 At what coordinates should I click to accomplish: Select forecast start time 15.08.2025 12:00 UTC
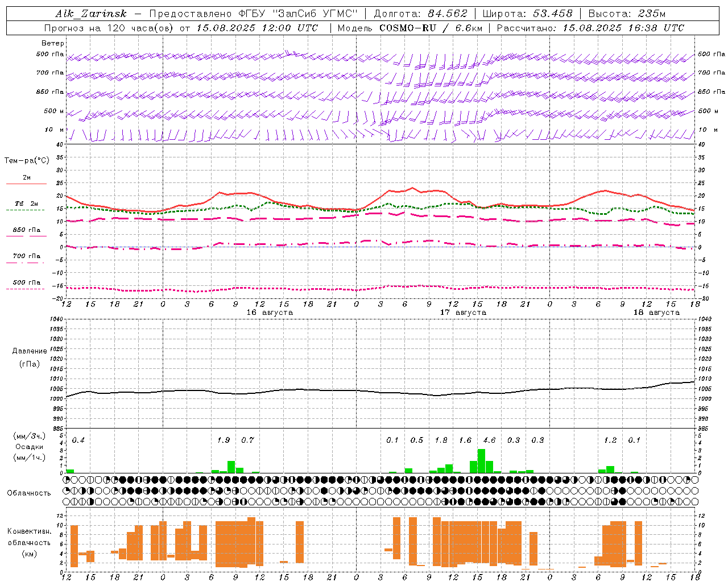[x=257, y=28]
